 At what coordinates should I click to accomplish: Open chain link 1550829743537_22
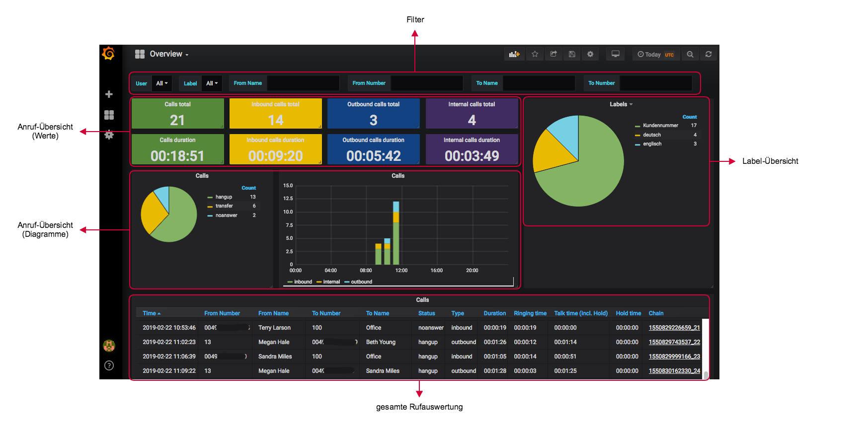click(x=674, y=342)
